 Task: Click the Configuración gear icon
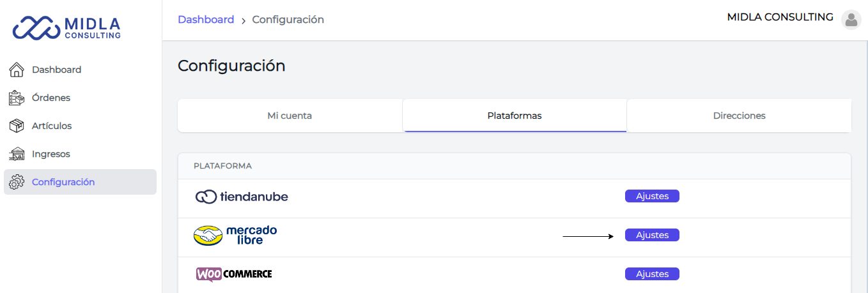tap(17, 182)
